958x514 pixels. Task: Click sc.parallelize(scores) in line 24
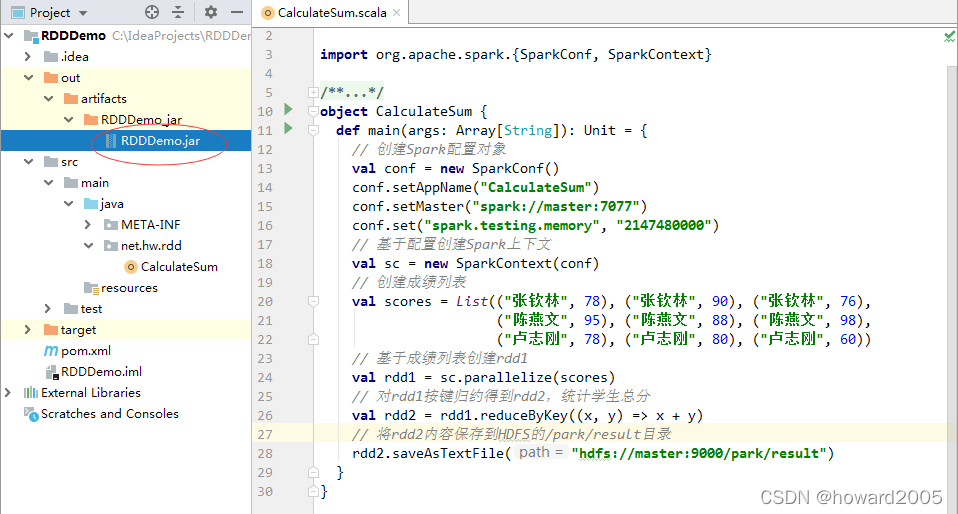pos(528,378)
